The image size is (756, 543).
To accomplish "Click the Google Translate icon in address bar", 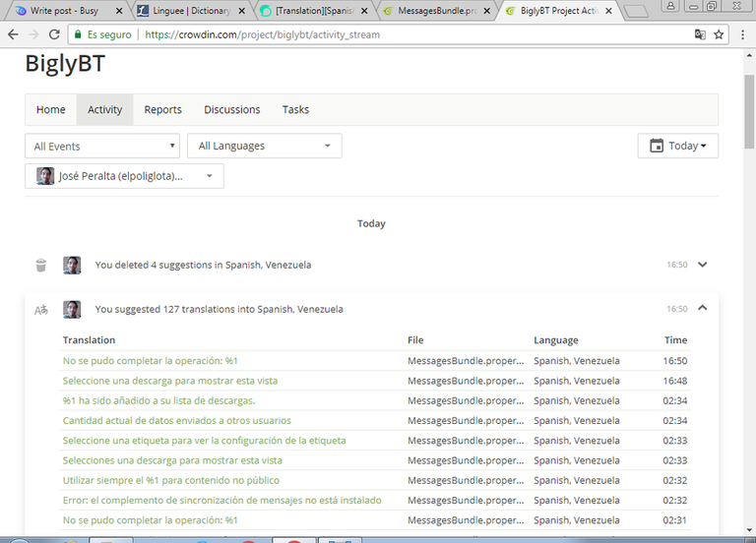I will (699, 34).
